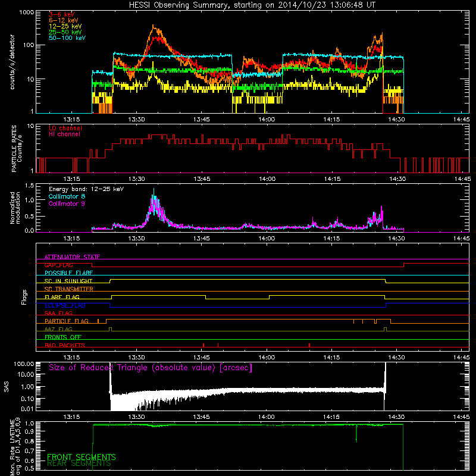Click the HI channel legend label
Screen dimensions: 476x476
[x=64, y=134]
